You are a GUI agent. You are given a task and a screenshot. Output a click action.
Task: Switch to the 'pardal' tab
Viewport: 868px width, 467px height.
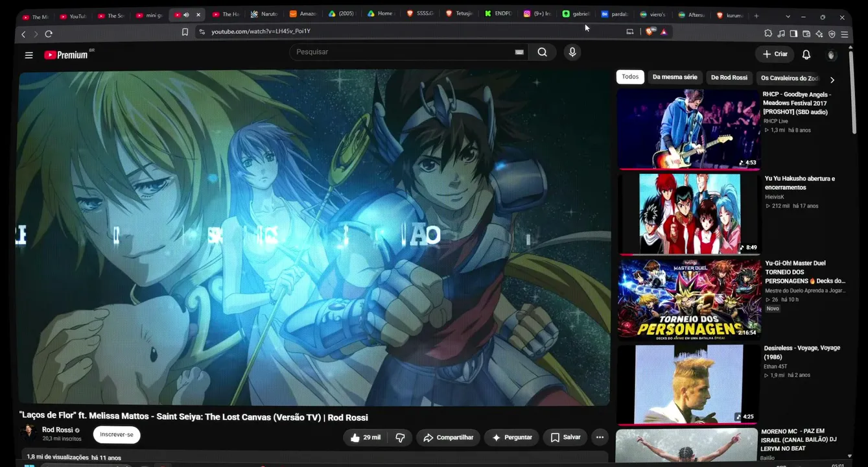pos(615,15)
